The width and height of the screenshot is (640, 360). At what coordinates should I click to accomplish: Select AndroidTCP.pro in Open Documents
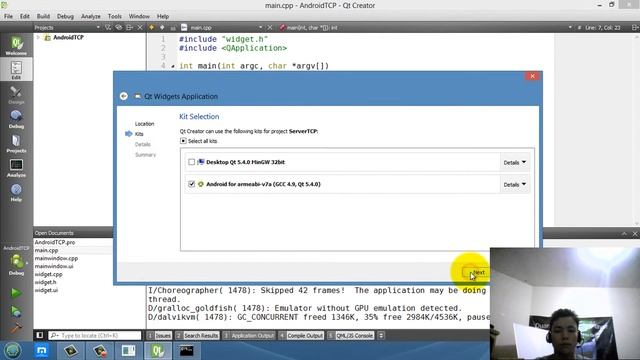tap(55, 242)
